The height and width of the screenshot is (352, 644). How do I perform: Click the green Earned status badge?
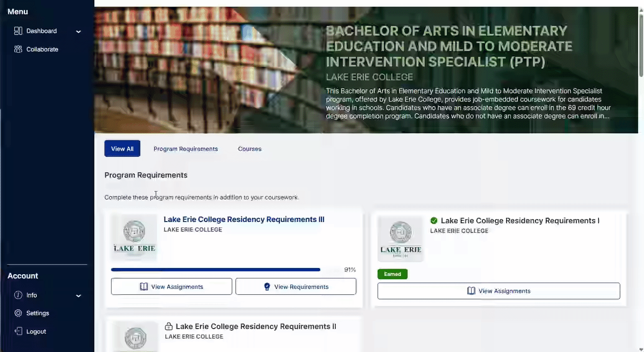coord(393,274)
